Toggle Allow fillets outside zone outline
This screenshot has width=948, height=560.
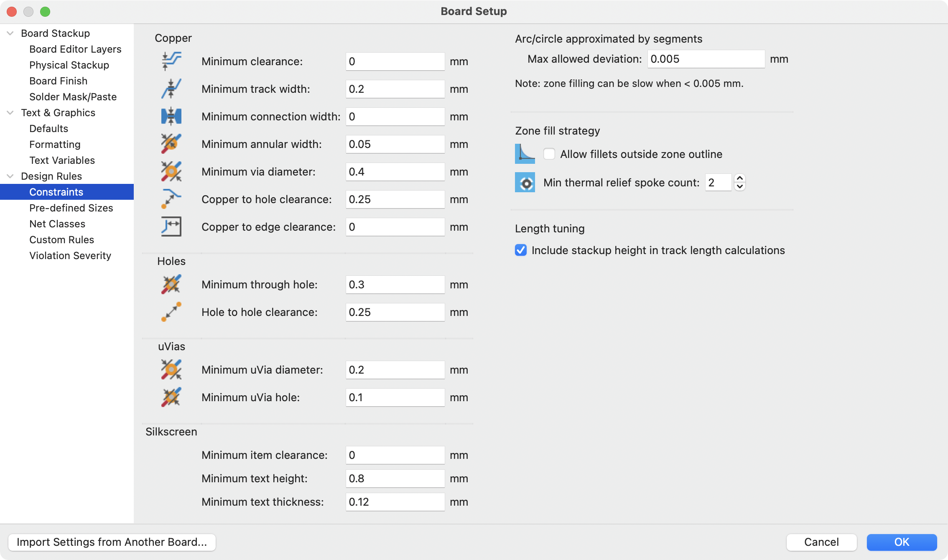pos(549,154)
